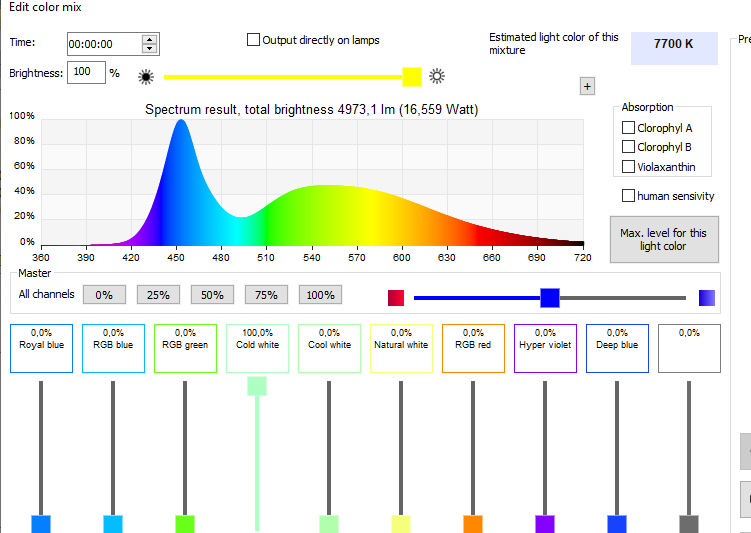Screen dimensions: 751x533
Task: Click the RGB green slider handle
Action: [185, 524]
